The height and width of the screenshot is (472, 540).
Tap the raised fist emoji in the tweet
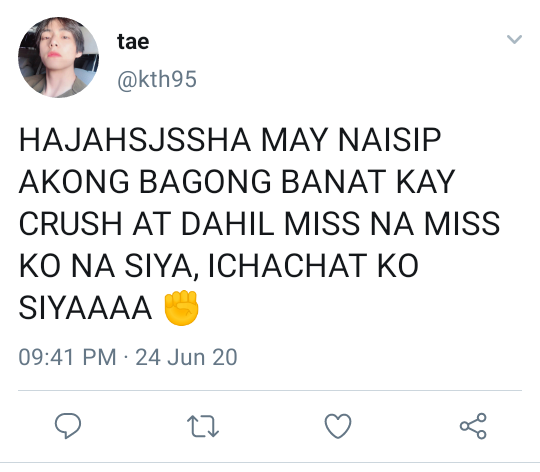[181, 308]
